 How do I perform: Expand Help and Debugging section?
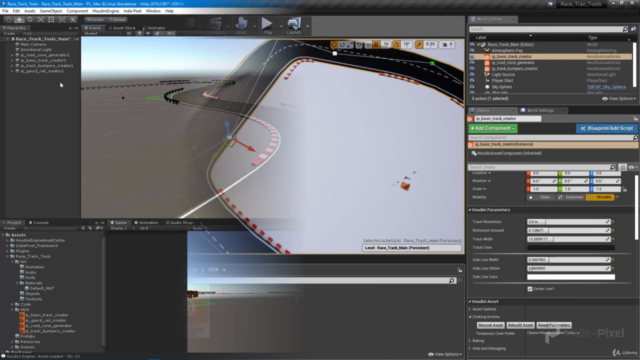470,349
